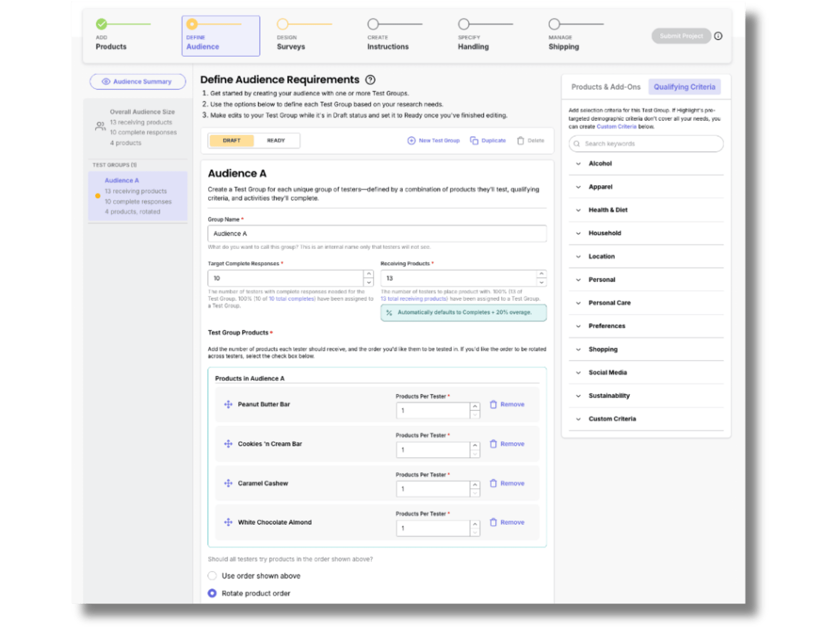The image size is (840, 630).
Task: Switch the test group status to READY
Action: click(x=276, y=141)
